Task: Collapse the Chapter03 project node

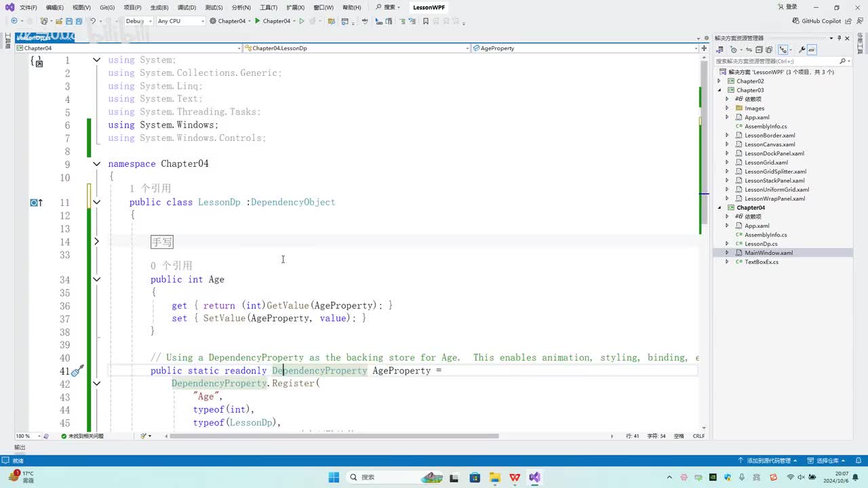Action: tap(720, 90)
